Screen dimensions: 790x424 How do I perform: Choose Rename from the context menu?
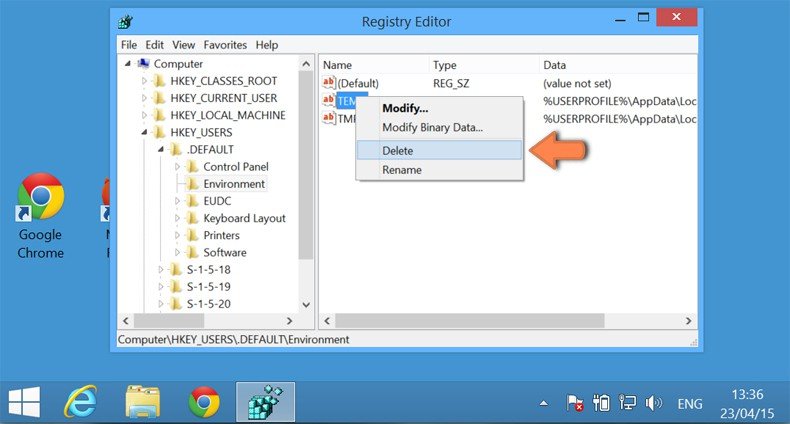point(439,170)
